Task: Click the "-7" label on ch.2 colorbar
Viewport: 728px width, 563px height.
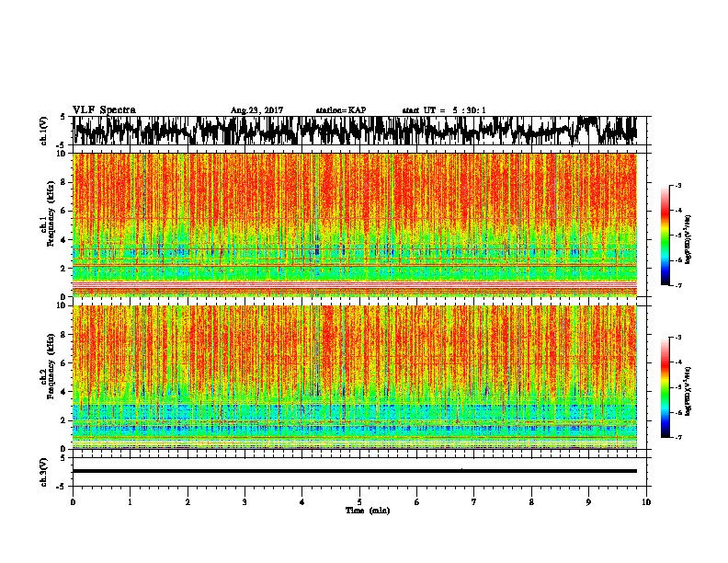Action: point(678,437)
